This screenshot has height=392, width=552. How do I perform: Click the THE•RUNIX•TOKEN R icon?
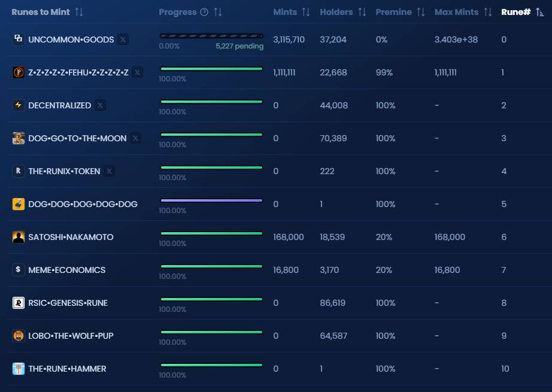(x=19, y=171)
